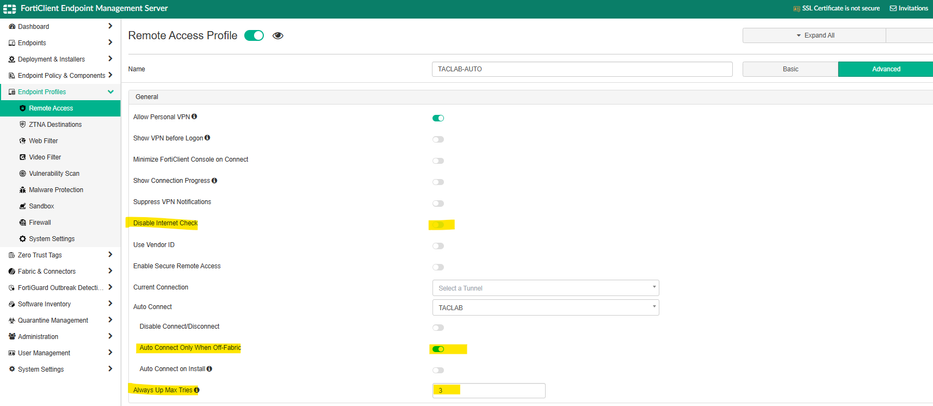The height and width of the screenshot is (406, 933).
Task: Click the Endpoint Policy & Components icon
Action: (x=12, y=76)
